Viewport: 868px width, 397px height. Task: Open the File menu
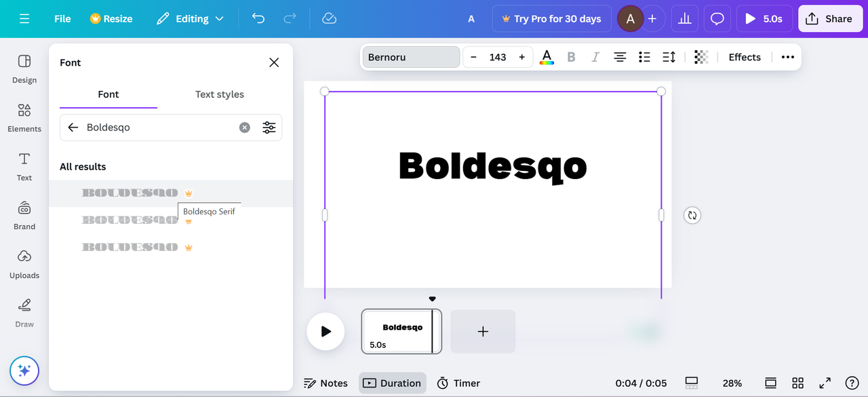[x=62, y=19]
